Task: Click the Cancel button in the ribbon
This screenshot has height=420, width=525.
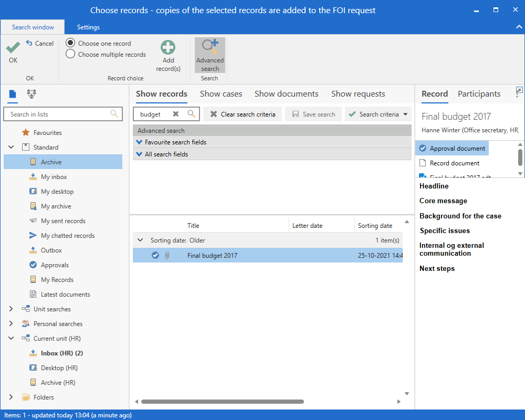Action: coord(40,44)
